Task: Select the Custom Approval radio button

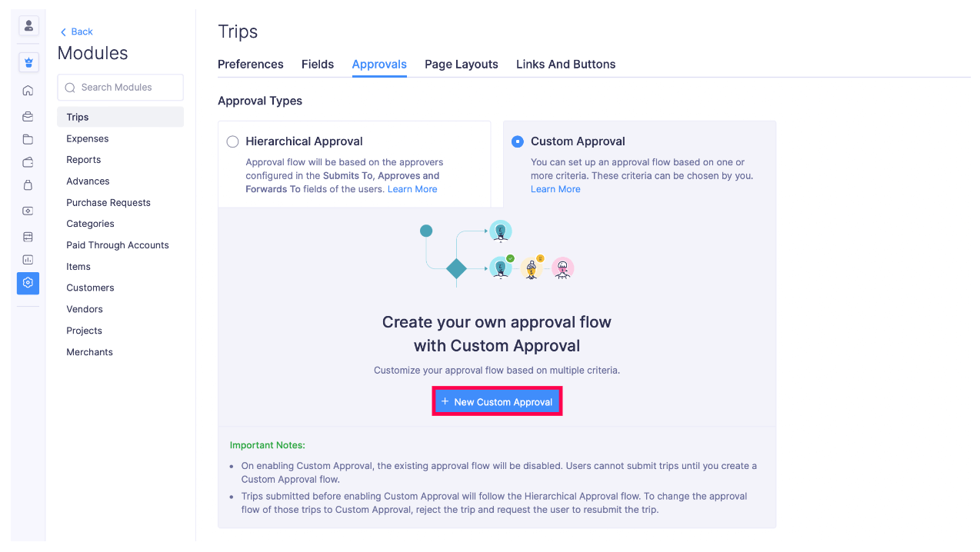Action: tap(517, 141)
